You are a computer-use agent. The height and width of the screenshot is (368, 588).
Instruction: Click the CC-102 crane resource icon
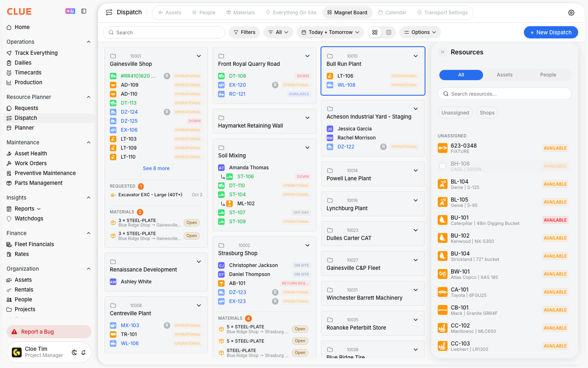(x=443, y=328)
